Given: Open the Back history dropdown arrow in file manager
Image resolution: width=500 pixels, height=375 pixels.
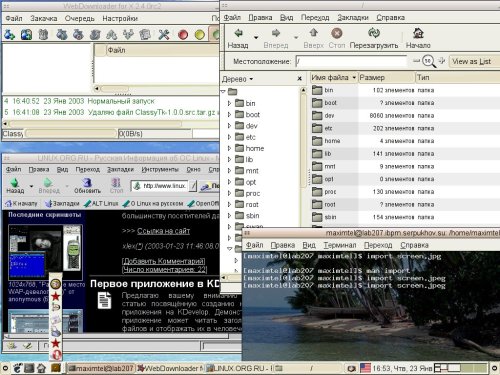Looking at the screenshot, I should [256, 37].
